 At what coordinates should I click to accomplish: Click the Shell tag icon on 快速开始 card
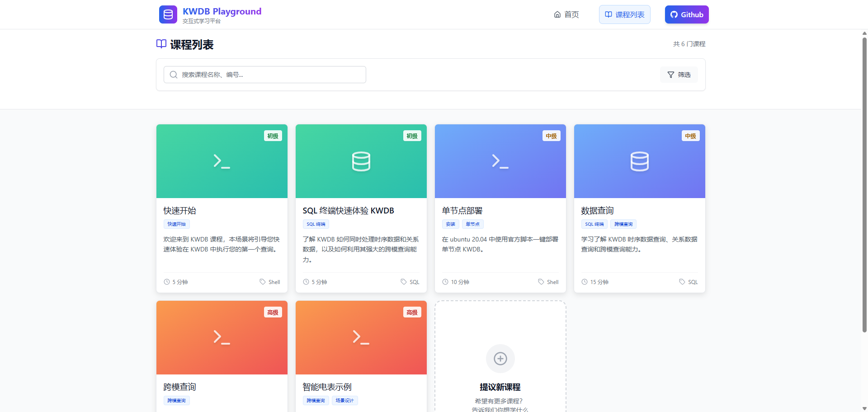coord(263,282)
